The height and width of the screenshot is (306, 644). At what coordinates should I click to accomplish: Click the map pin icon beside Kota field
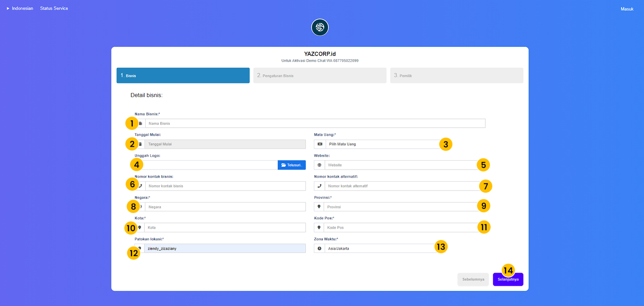[140, 227]
